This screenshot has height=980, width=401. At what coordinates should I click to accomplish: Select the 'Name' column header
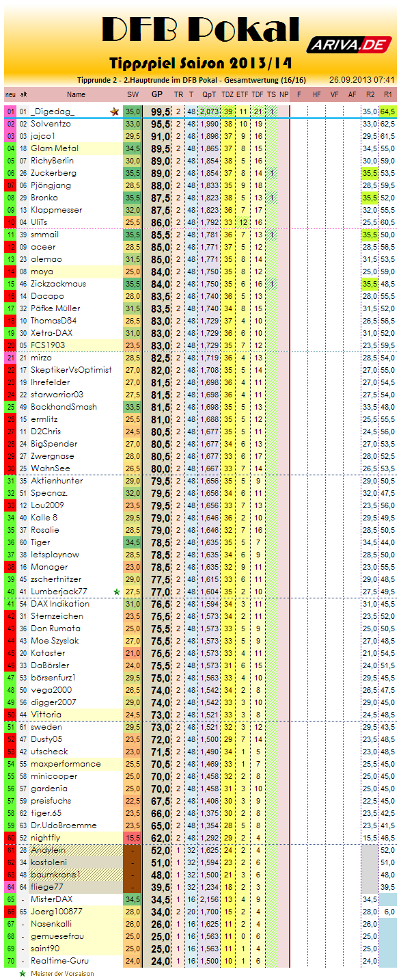coord(77,94)
